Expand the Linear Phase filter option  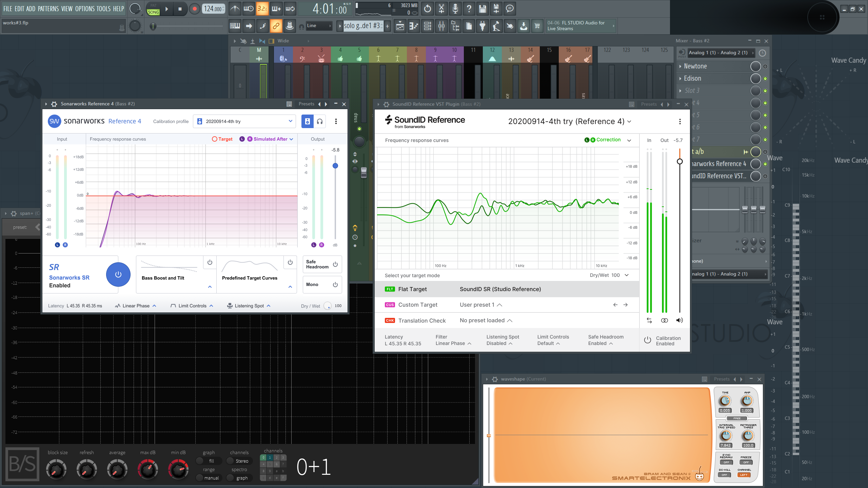(x=136, y=306)
